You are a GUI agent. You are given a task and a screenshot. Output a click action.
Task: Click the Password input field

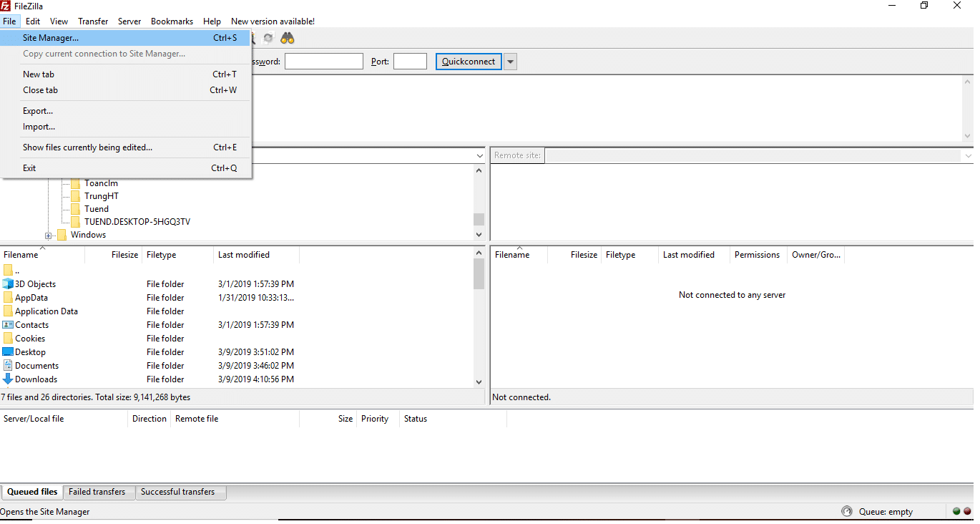coord(324,62)
